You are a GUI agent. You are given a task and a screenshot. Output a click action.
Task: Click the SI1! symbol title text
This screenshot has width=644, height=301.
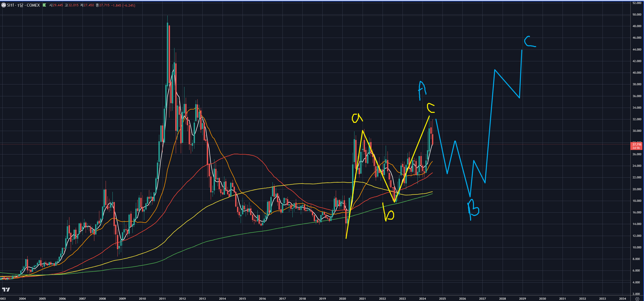coord(11,5)
